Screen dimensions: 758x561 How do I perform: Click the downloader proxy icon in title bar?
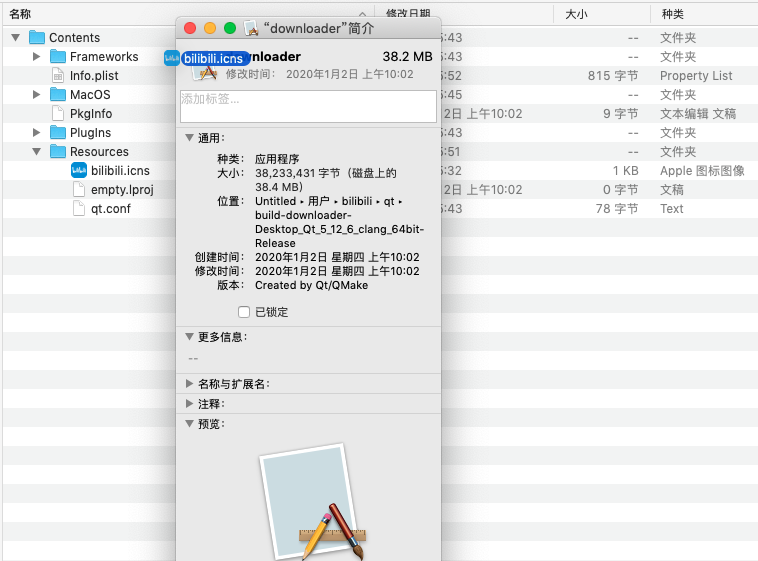coord(251,29)
